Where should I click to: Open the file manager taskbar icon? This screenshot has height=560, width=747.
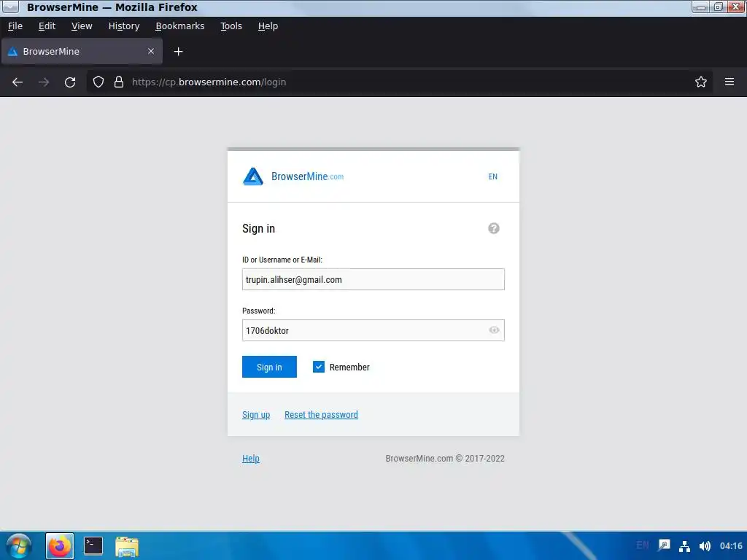(127, 546)
